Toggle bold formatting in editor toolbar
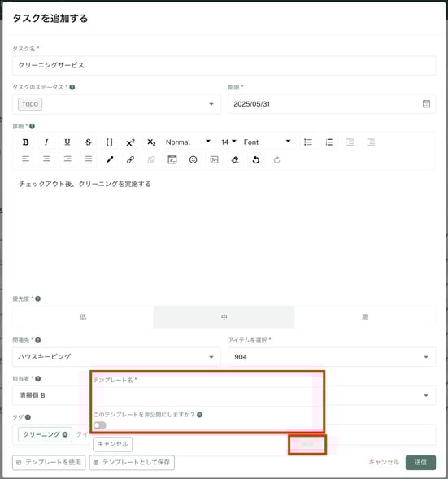Image resolution: width=448 pixels, height=479 pixels. point(26,142)
